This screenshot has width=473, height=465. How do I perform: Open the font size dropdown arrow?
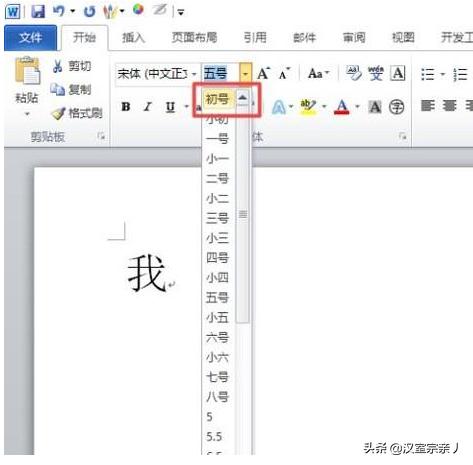245,73
